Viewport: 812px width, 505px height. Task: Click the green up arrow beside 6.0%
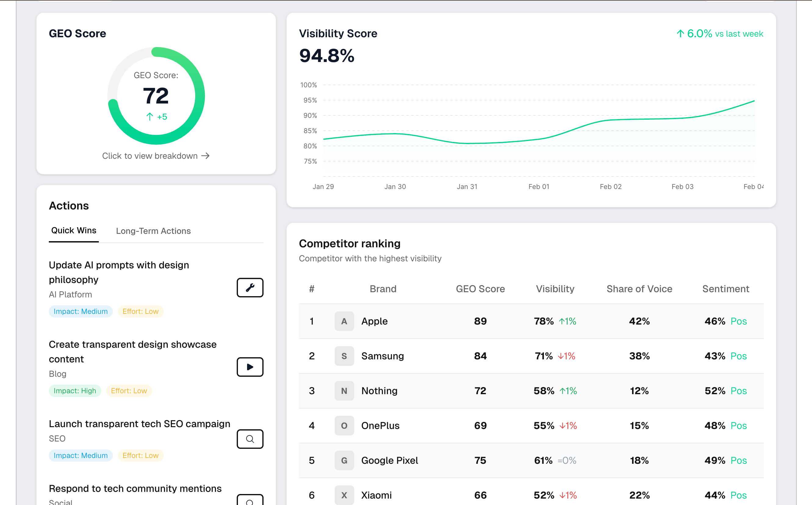coord(680,33)
